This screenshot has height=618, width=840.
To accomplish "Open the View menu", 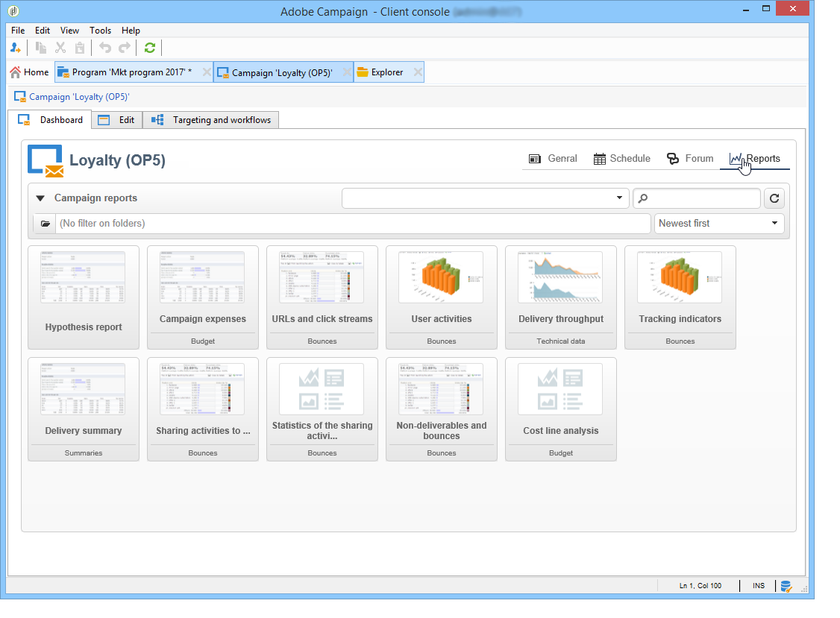I will [69, 31].
